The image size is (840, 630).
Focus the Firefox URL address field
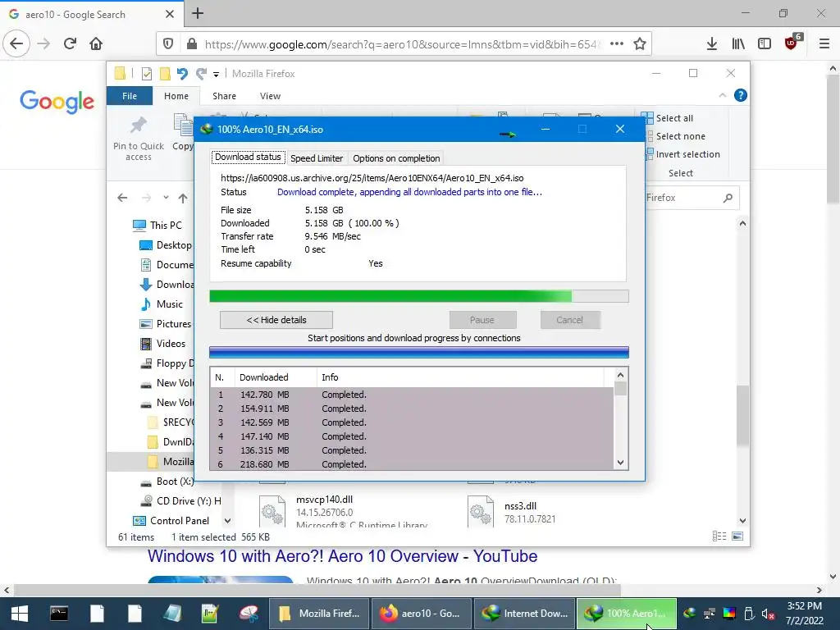click(x=400, y=44)
